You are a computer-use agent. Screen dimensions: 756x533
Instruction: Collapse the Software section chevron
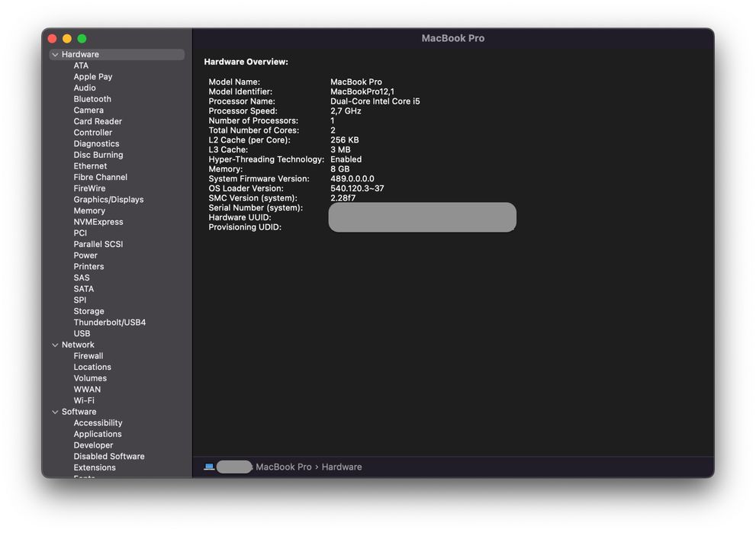(55, 412)
